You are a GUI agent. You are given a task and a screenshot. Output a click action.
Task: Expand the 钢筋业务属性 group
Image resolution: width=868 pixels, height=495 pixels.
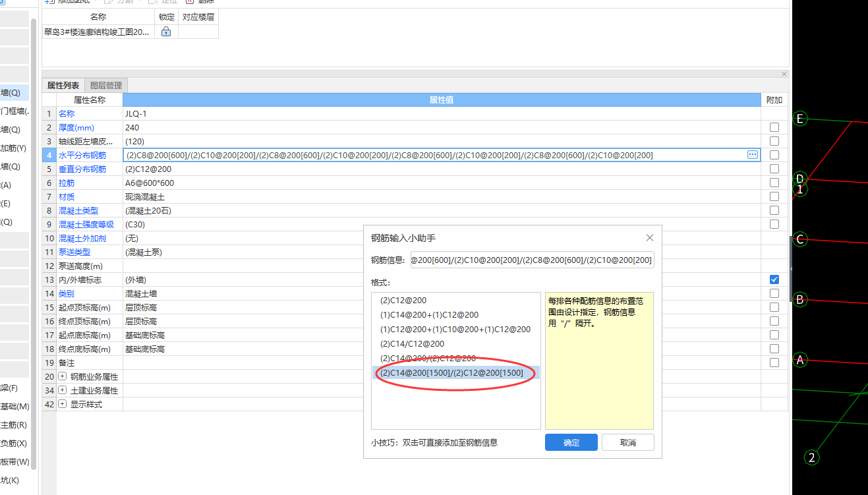point(63,376)
